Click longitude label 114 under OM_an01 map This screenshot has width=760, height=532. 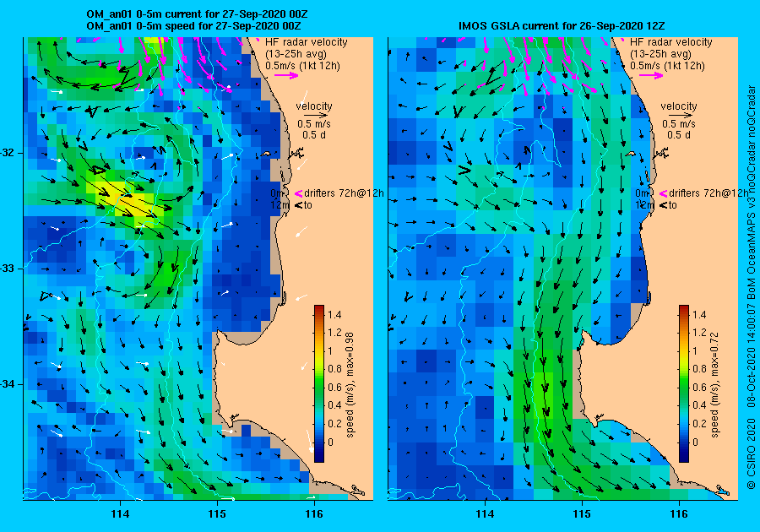120,514
